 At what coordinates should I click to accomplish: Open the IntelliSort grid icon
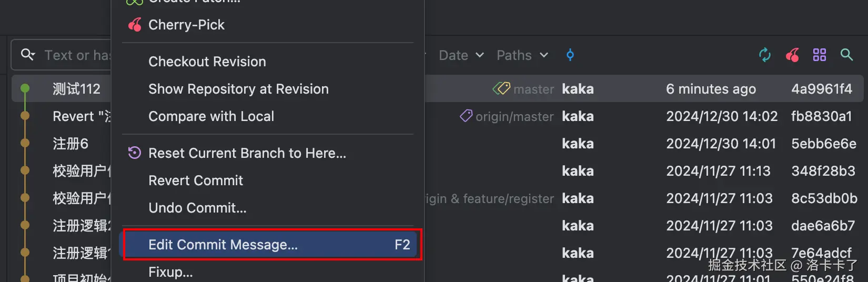pyautogui.click(x=820, y=55)
